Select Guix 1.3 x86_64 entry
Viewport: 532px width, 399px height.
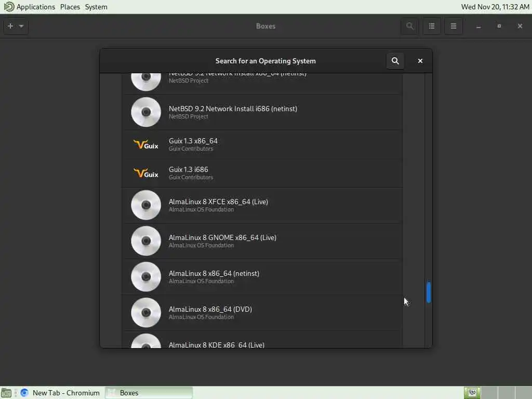[x=262, y=144]
